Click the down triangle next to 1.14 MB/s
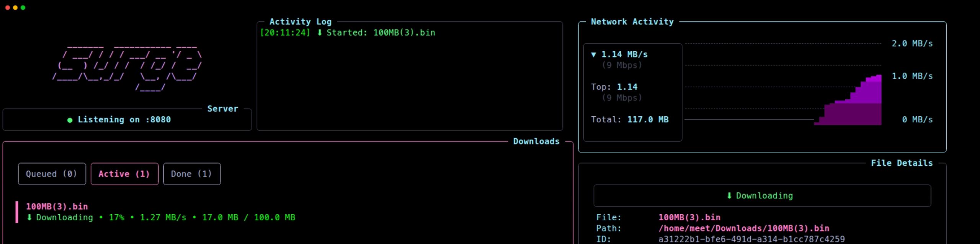 pos(593,55)
